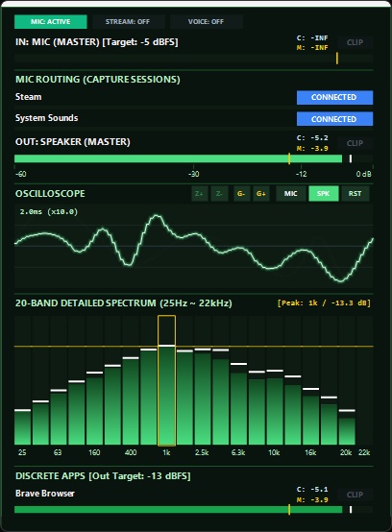This screenshot has height=532, width=392.
Task: Click the 'Brave Browser' app label
Action: pos(45,494)
